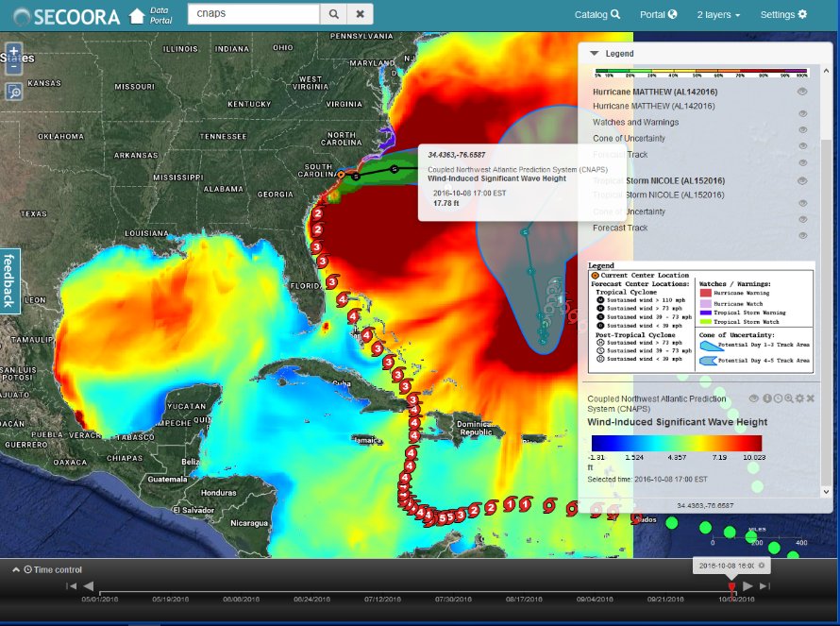Click the search magnifier button

click(x=333, y=14)
